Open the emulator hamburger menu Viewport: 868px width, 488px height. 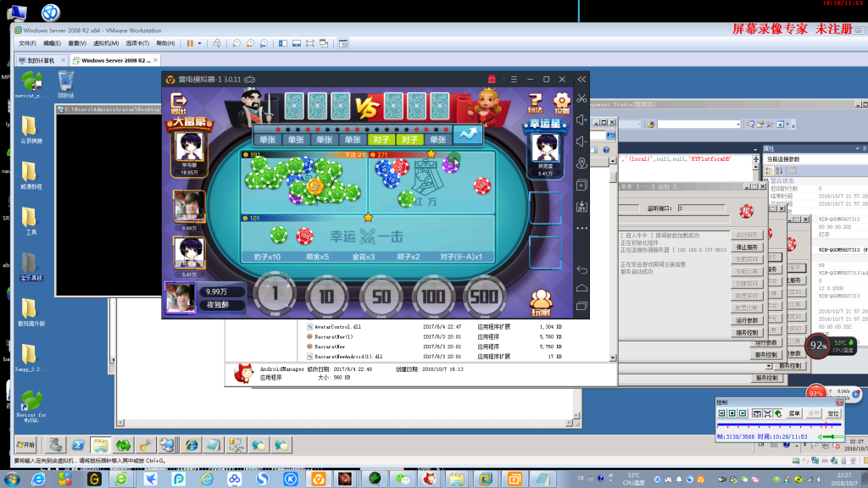tap(514, 79)
